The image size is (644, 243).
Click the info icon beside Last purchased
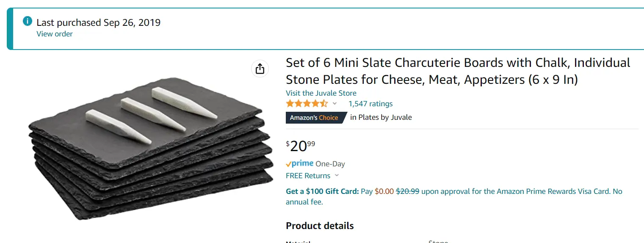tap(28, 21)
